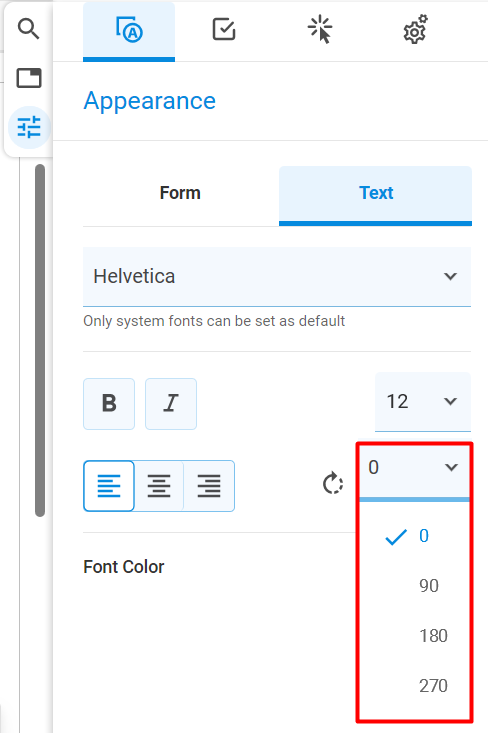Click the rotation arrow icon
The image size is (488, 733).
pyautogui.click(x=333, y=483)
